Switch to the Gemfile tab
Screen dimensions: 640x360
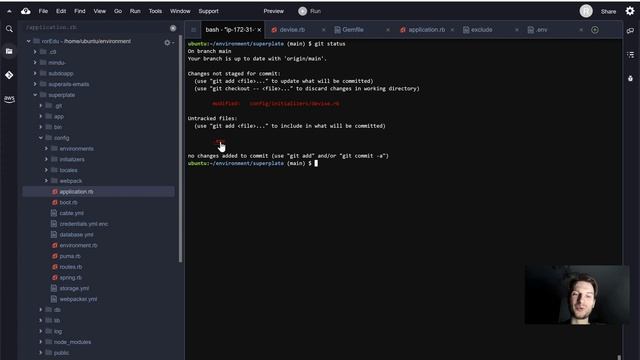coord(353,30)
